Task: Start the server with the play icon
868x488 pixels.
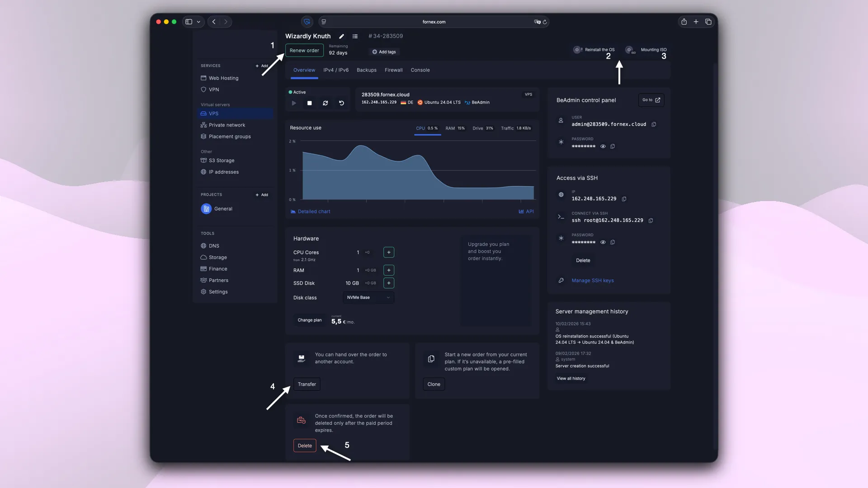Action: (294, 103)
